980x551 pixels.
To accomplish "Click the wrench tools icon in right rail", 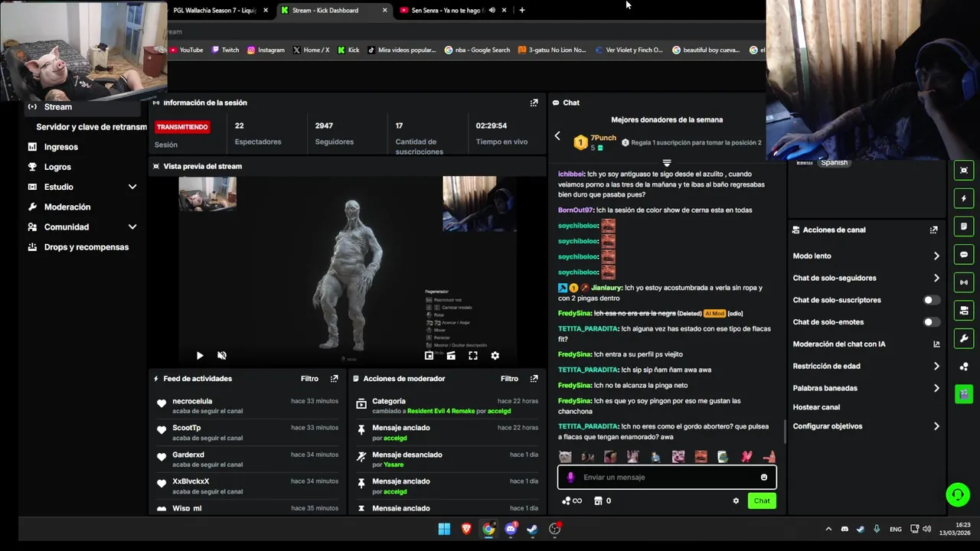I will click(964, 338).
